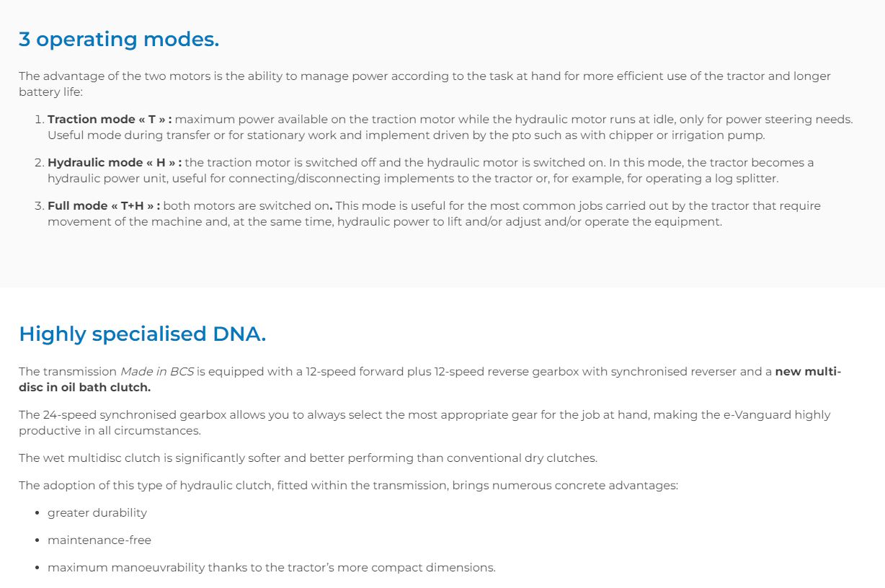The width and height of the screenshot is (885, 588).
Task: Click the "Highly specialised DNA." heading
Action: (x=142, y=334)
